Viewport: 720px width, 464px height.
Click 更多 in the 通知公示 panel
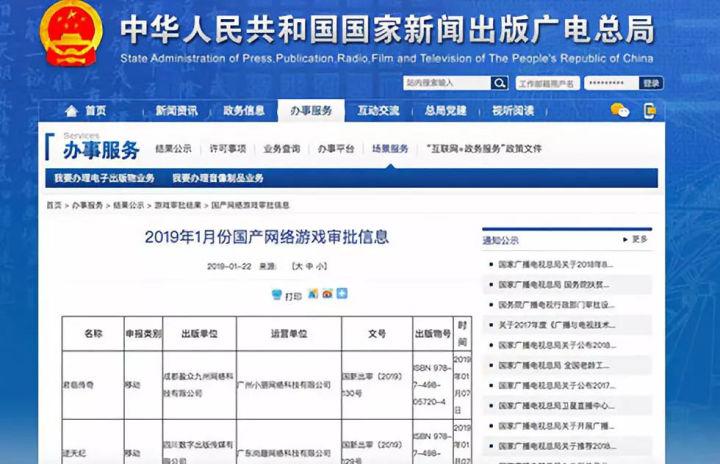click(x=640, y=239)
